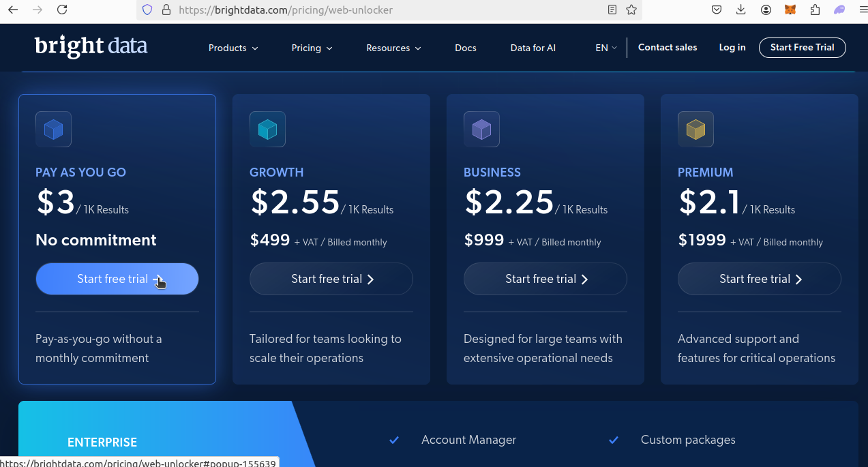Reload the page with refresh icon
Image resolution: width=868 pixels, height=467 pixels.
coord(62,10)
